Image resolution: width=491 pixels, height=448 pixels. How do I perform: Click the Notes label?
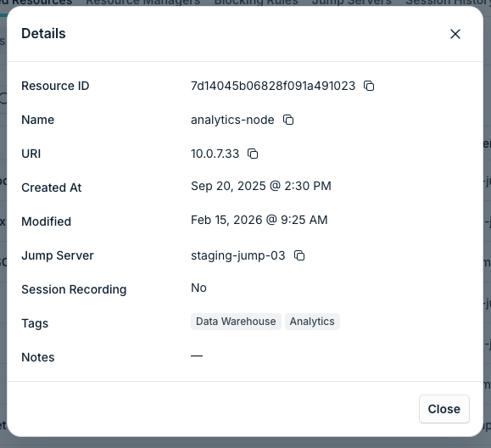(x=38, y=357)
